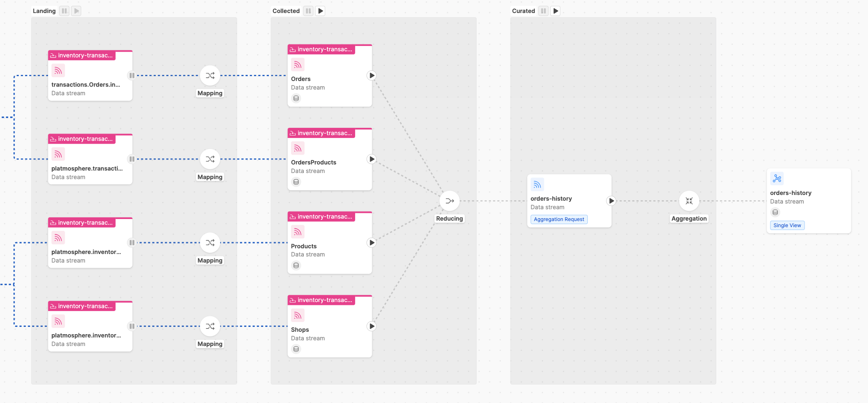Click the pink stream feed icon on Products card

(x=297, y=232)
